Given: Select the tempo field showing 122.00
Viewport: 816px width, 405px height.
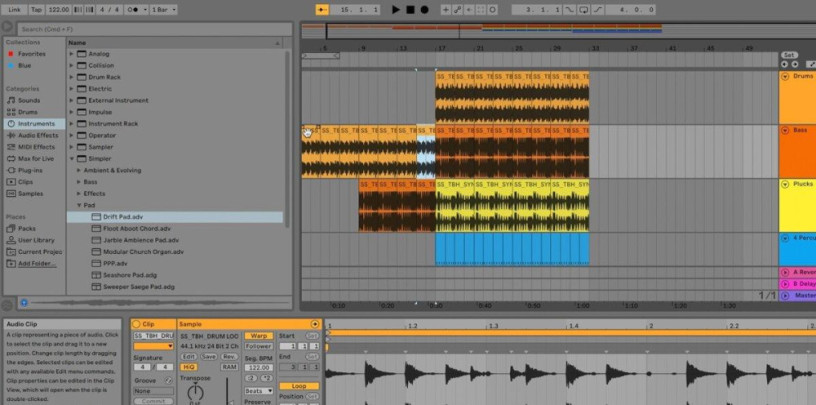Looking at the screenshot, I should (x=58, y=9).
